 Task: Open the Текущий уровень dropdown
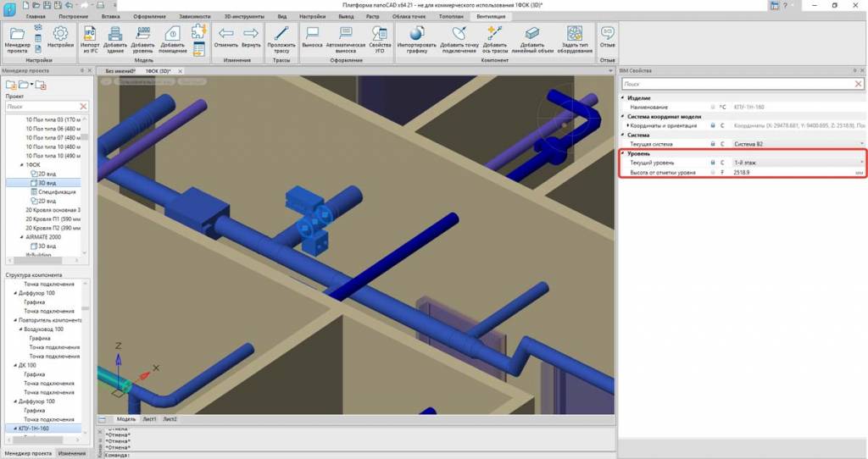click(862, 162)
